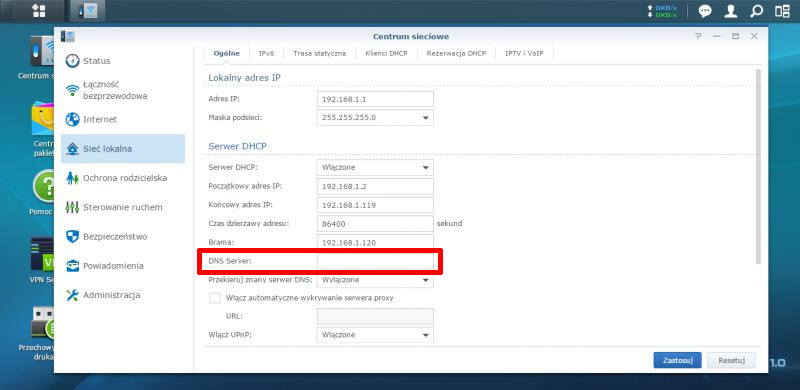Click the search magnifier icon
The width and height of the screenshot is (800, 390).
point(757,11)
